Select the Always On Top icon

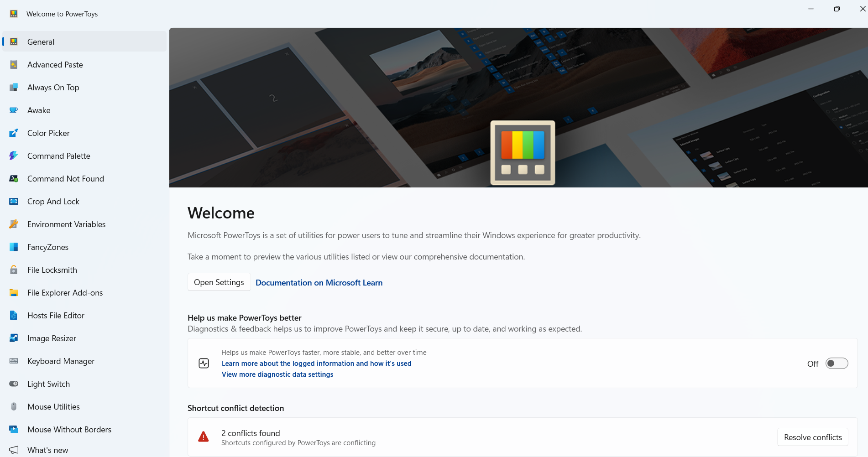click(x=14, y=87)
